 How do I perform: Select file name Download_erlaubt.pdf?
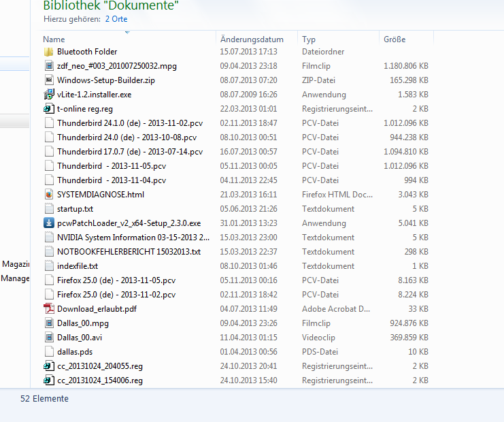(97, 309)
